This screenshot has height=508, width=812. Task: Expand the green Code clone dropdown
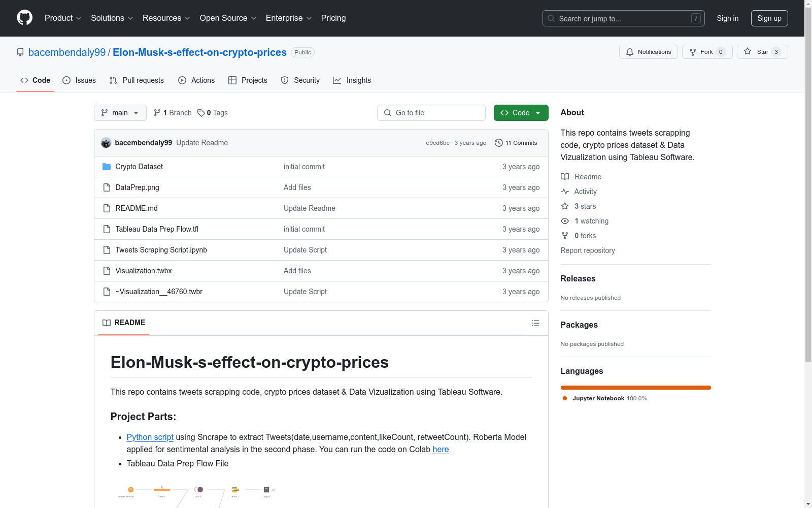pos(521,113)
